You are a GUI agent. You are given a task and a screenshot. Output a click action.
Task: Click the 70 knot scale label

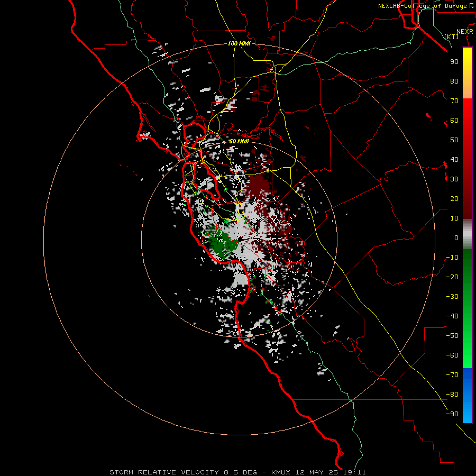coord(454,101)
